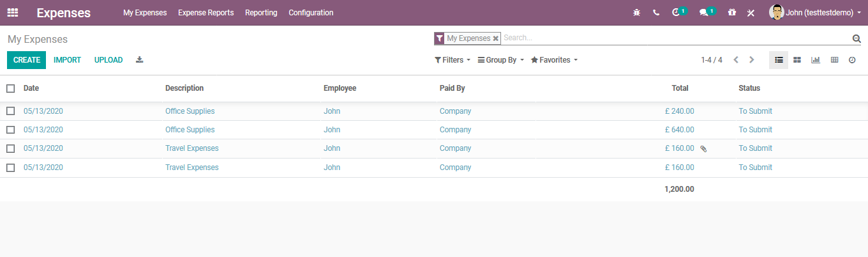
Task: Switch to kanban view
Action: coord(797,60)
